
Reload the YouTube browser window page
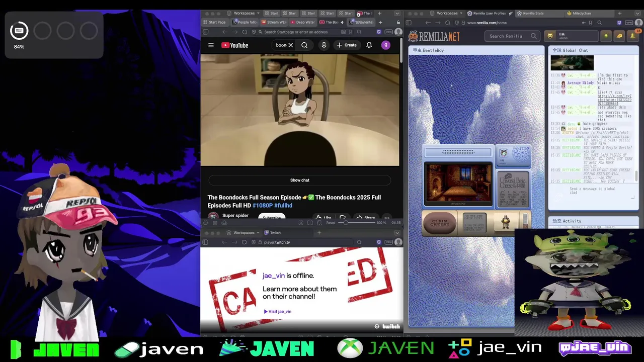(245, 32)
